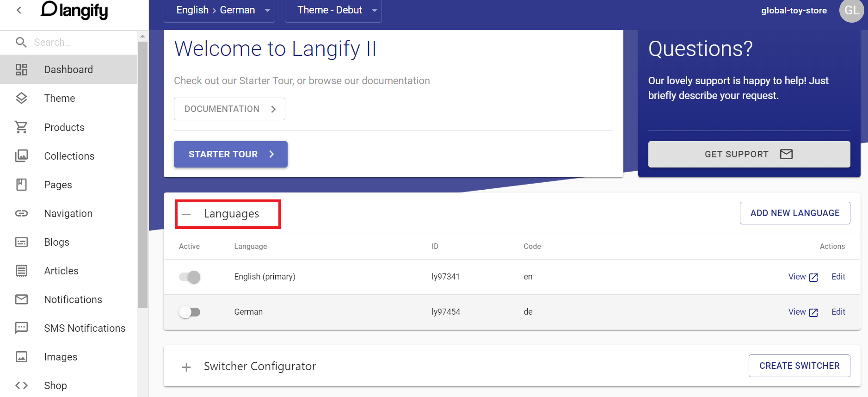This screenshot has height=397, width=868.
Task: Click the Documentation button
Action: click(x=229, y=109)
